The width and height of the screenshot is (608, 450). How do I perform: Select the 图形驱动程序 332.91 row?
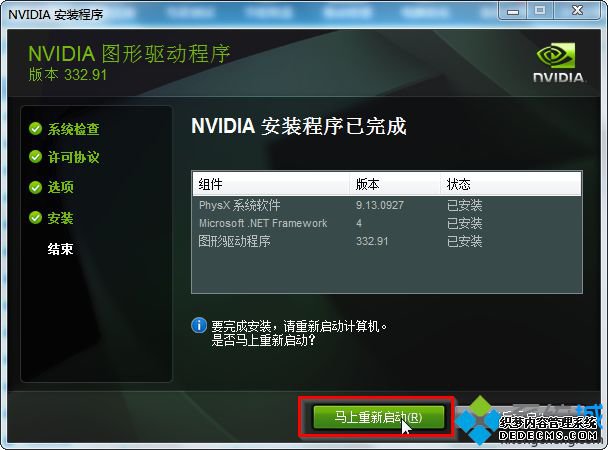pyautogui.click(x=387, y=241)
